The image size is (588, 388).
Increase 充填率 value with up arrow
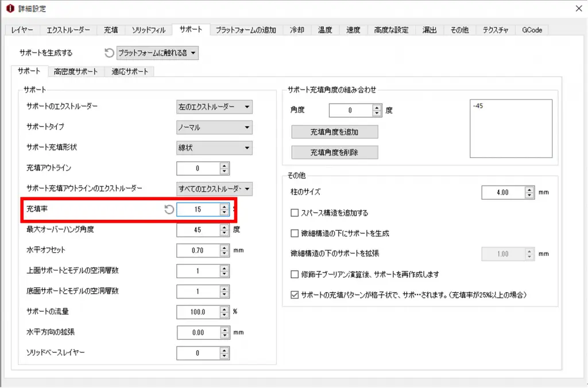tap(224, 207)
